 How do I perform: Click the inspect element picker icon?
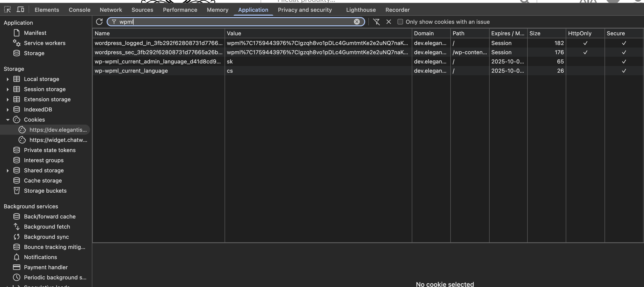tap(7, 10)
